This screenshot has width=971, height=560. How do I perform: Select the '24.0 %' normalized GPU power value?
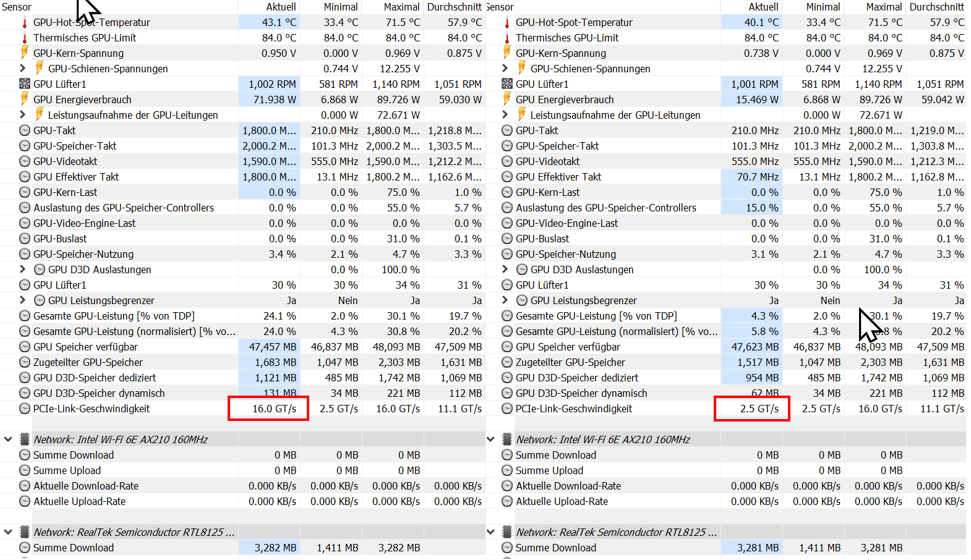(280, 331)
